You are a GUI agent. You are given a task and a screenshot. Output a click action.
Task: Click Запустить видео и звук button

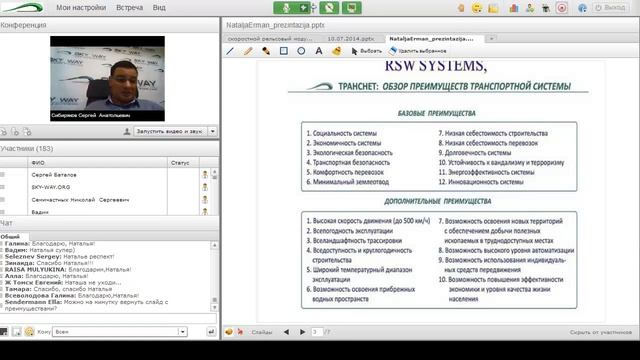point(169,131)
